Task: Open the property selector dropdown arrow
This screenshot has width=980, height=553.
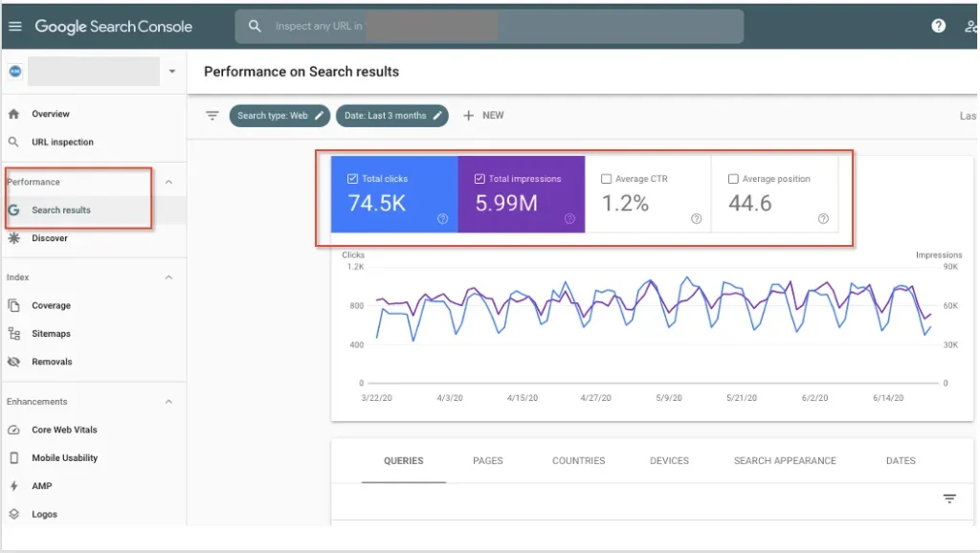Action: click(x=172, y=71)
